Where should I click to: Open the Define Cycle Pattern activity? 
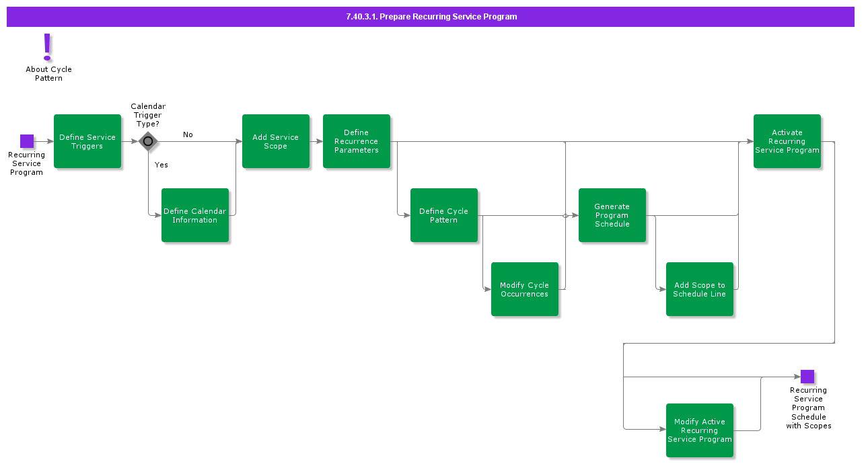[x=444, y=215]
